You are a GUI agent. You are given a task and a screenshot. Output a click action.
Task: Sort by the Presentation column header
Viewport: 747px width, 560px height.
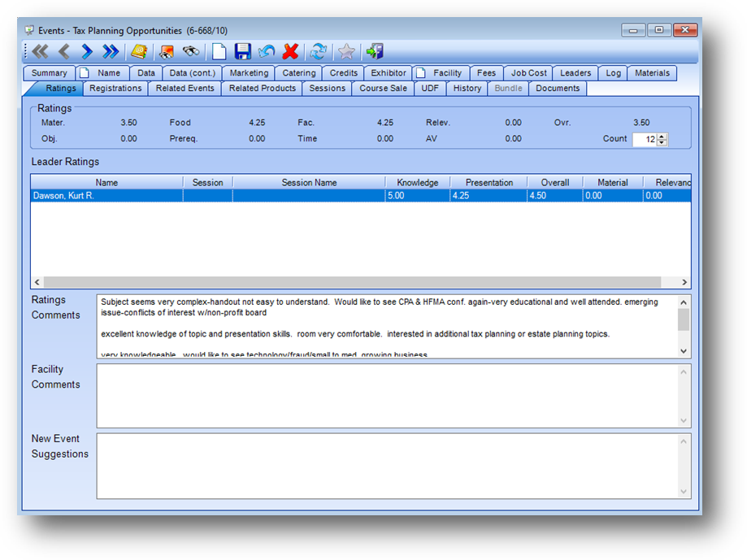coord(489,182)
